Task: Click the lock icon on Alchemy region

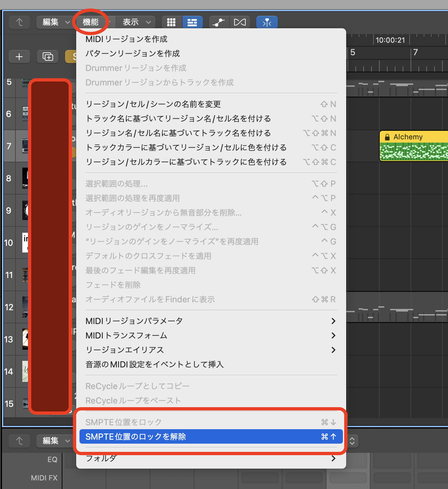Action: coord(387,137)
